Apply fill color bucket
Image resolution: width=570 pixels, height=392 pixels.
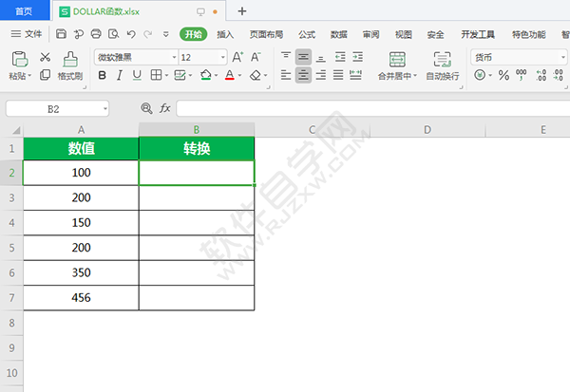(206, 75)
